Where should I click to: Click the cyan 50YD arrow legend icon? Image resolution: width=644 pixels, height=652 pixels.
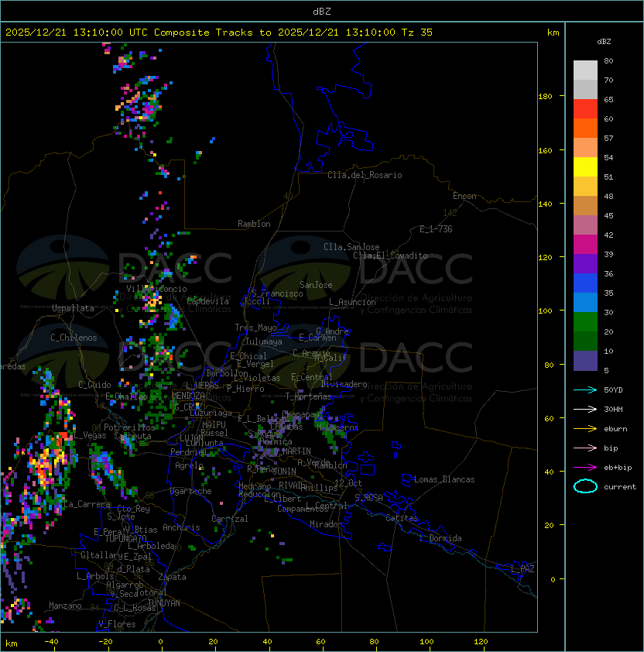585,389
